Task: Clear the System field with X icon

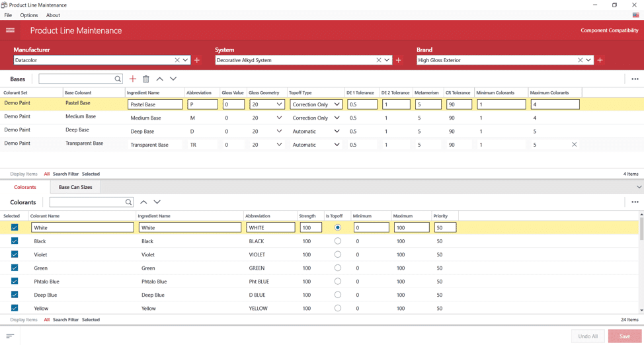Action: tap(379, 60)
